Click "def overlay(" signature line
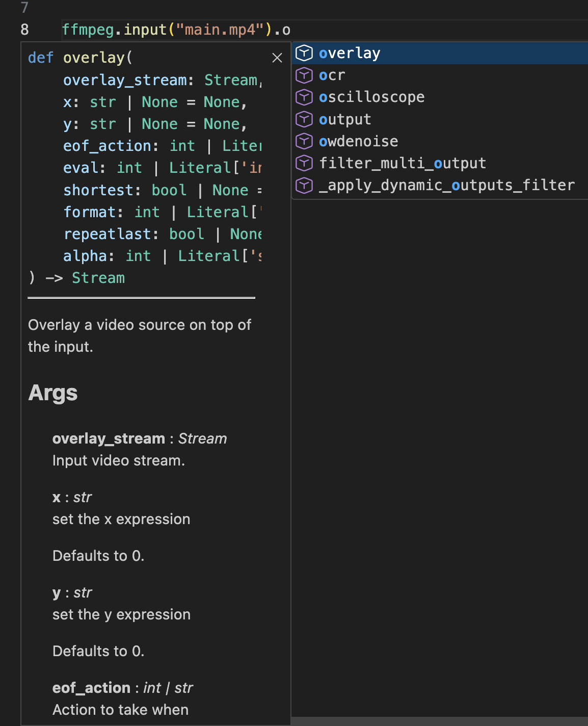The width and height of the screenshot is (588, 726). point(80,58)
